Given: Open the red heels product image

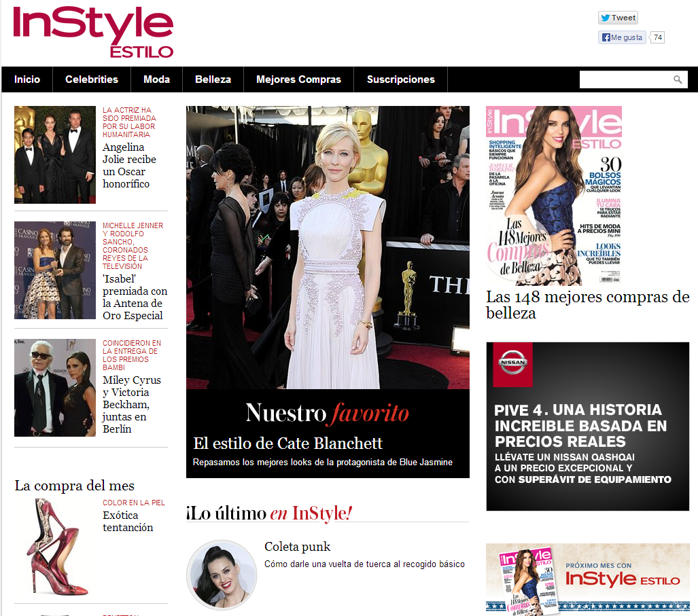Looking at the screenshot, I should click(x=55, y=547).
